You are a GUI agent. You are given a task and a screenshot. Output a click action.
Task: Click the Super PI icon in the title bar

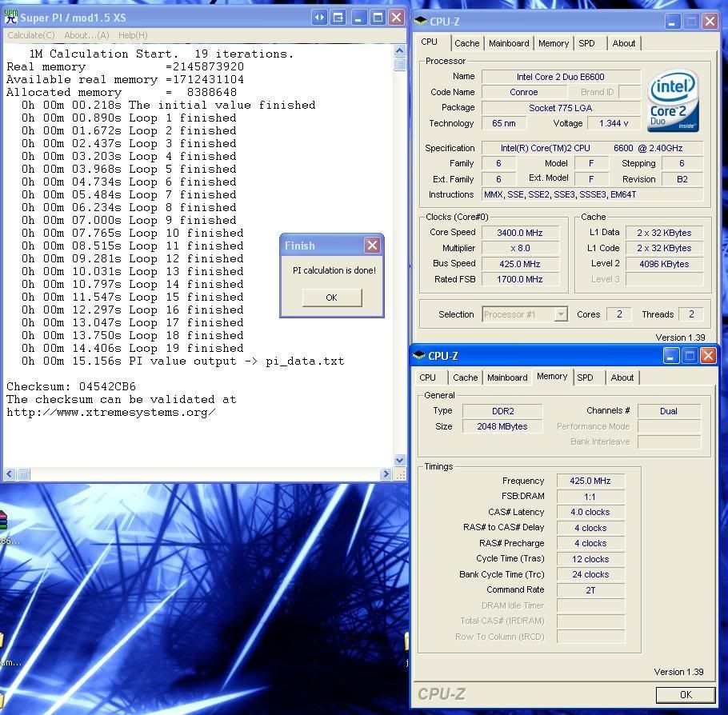coord(10,16)
